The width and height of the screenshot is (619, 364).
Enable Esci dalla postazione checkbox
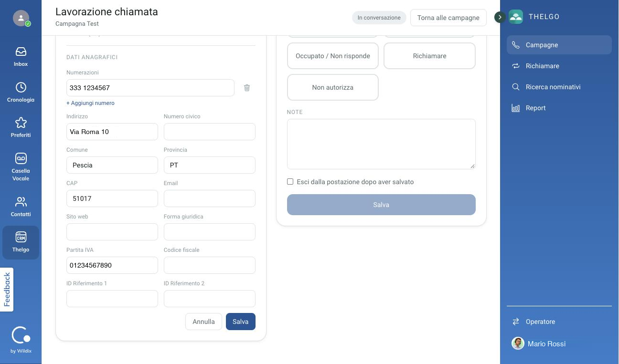290,182
